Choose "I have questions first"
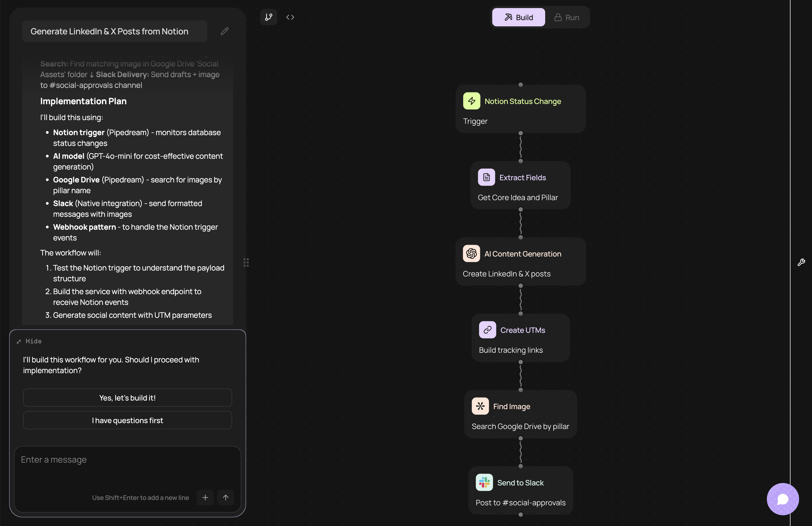 tap(127, 420)
